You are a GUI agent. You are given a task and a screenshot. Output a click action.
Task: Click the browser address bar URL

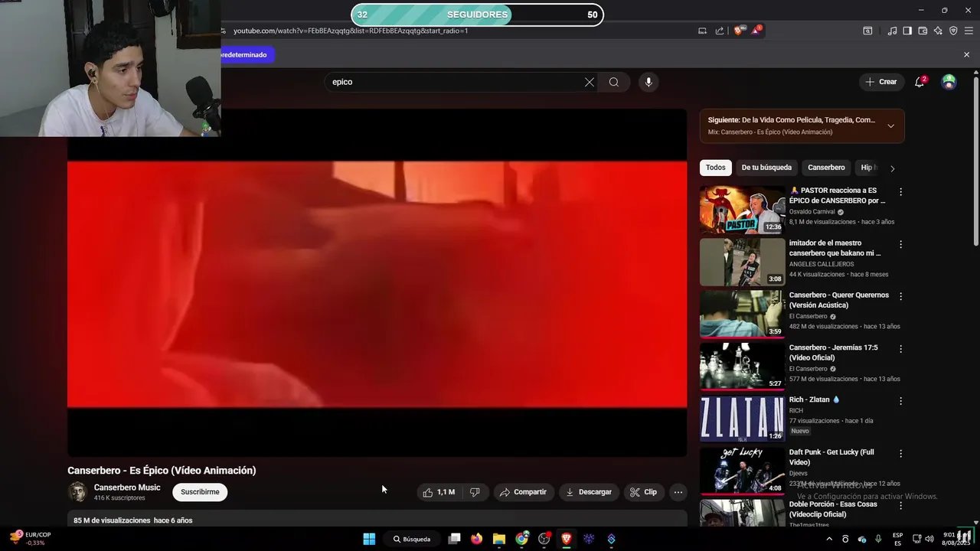click(x=351, y=31)
